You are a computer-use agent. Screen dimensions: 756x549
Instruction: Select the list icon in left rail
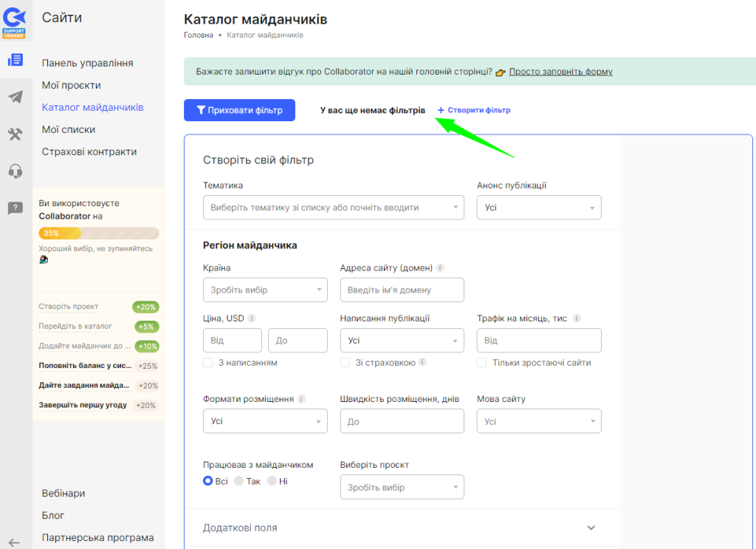point(16,61)
